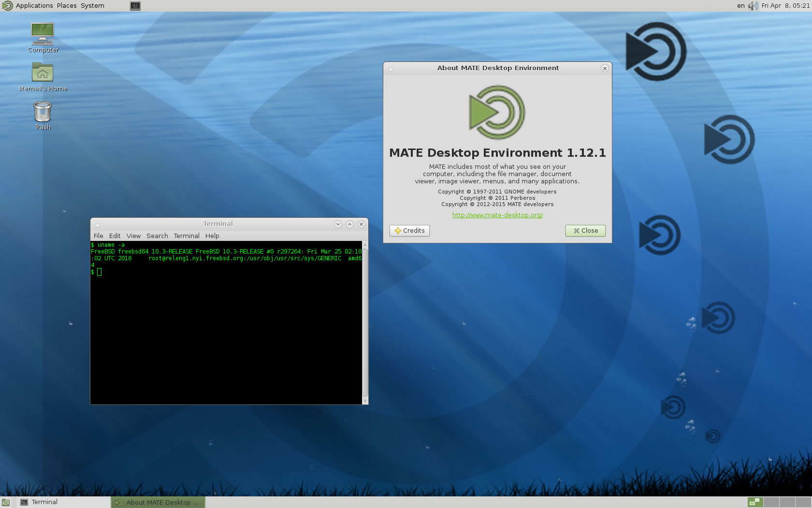Click the 'uname -a' command line text

tap(111, 245)
